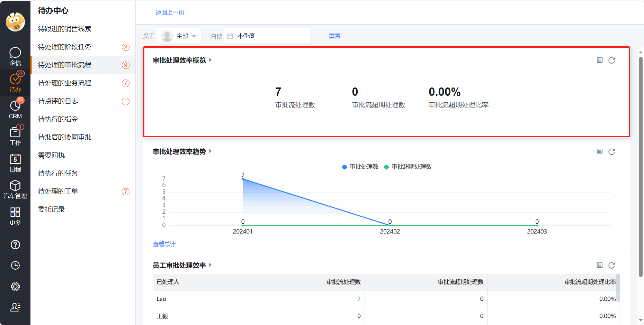Open the detail list icon for 审批处理效率趋势
The image size is (644, 325).
pyautogui.click(x=600, y=151)
